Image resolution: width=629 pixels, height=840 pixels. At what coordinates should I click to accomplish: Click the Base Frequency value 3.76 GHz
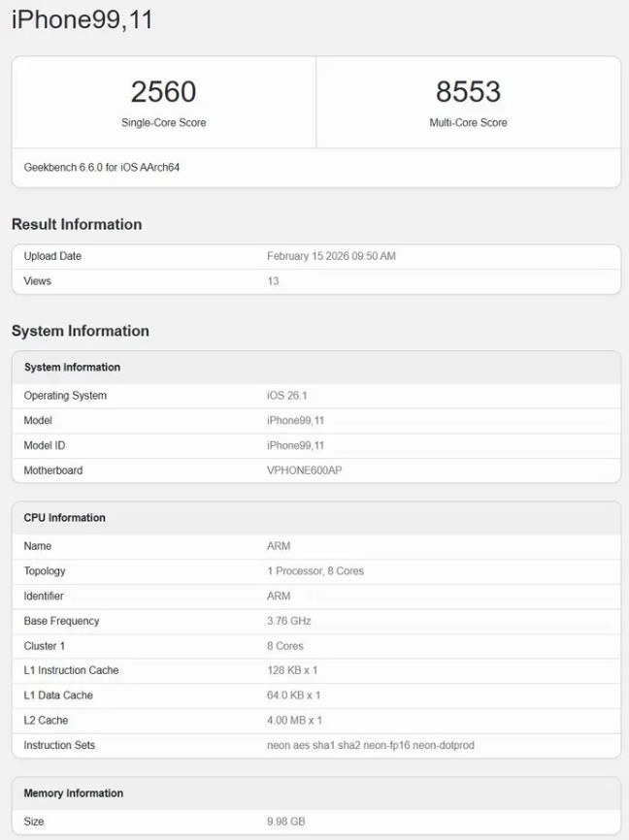pos(289,621)
